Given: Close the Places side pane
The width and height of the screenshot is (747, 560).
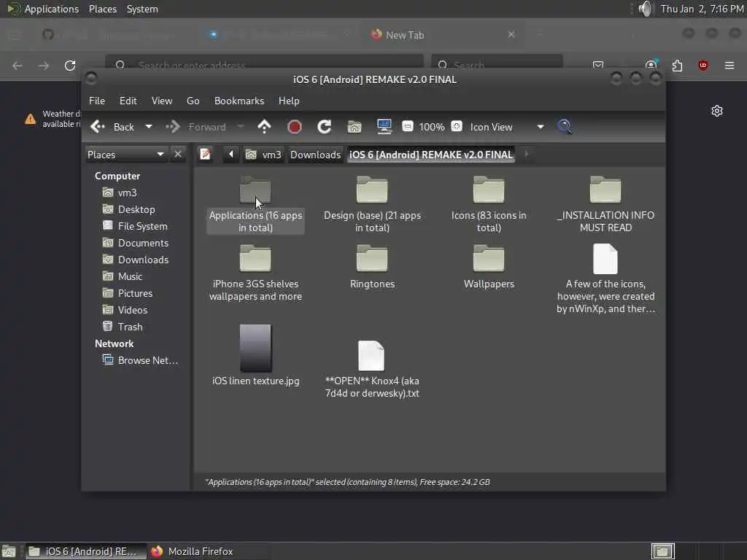Looking at the screenshot, I should (178, 155).
